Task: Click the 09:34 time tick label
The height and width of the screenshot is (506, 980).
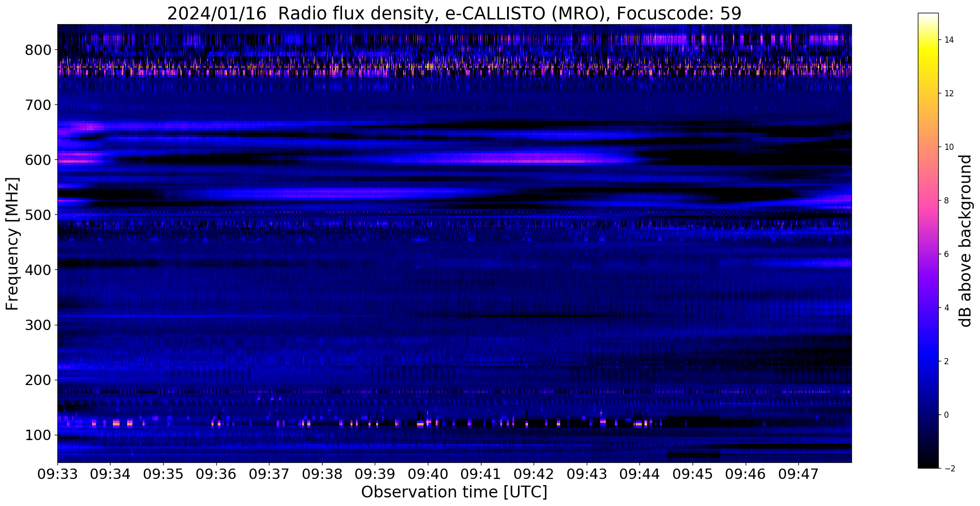Action: click(111, 474)
